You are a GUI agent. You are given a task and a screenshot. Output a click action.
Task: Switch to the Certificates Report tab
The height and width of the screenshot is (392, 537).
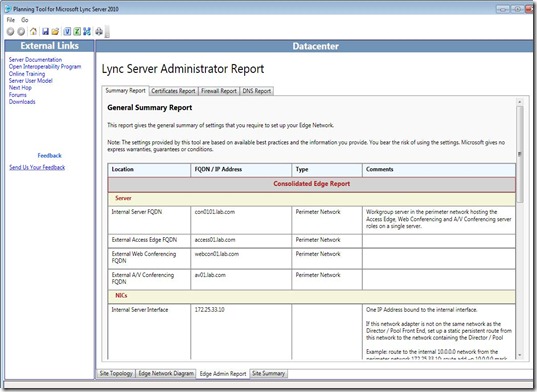pos(173,91)
